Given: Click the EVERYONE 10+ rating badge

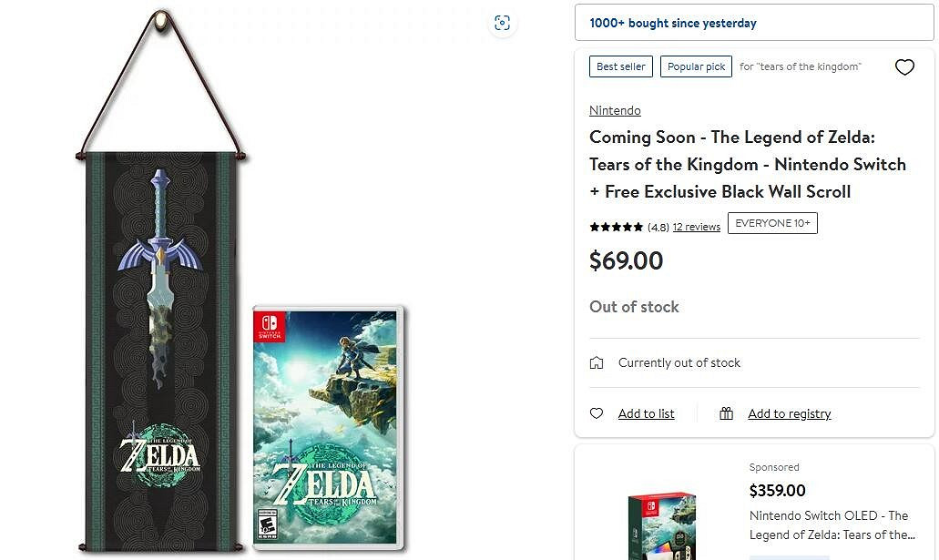Looking at the screenshot, I should (772, 223).
